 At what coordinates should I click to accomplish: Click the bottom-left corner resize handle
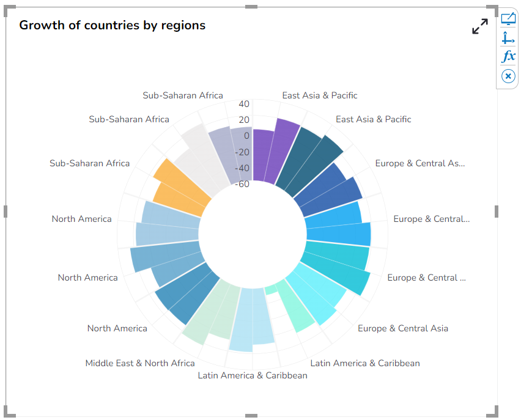(9, 412)
